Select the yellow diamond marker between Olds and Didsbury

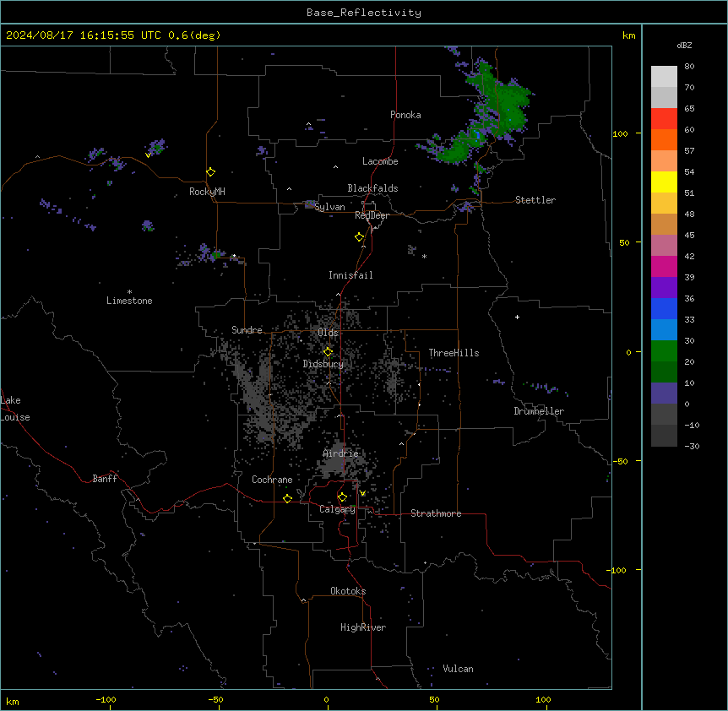point(328,352)
